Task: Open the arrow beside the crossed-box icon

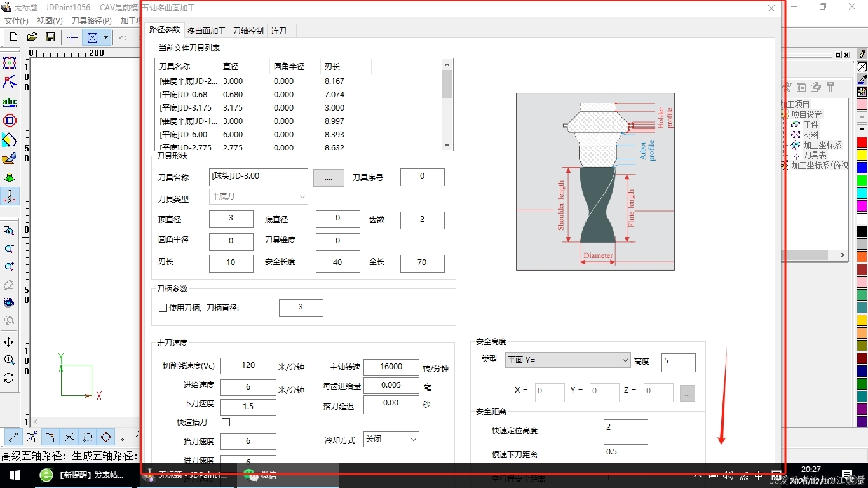Action: click(105, 37)
